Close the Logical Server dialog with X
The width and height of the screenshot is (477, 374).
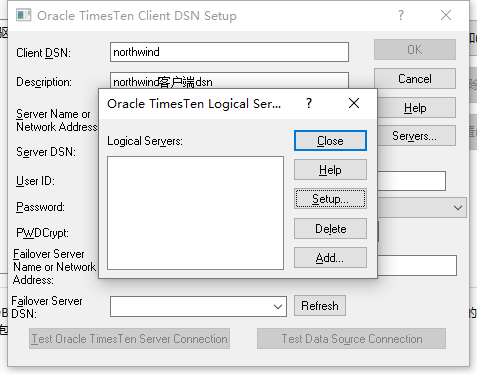[x=354, y=103]
